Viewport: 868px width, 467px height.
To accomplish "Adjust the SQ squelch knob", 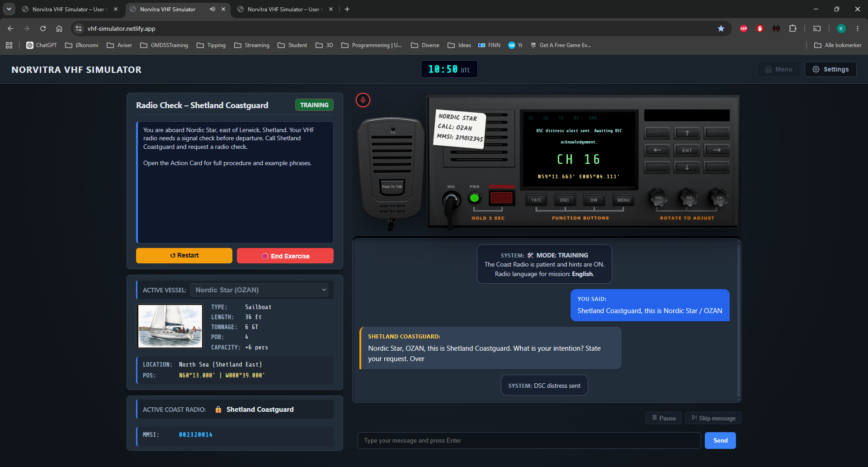I will point(689,198).
